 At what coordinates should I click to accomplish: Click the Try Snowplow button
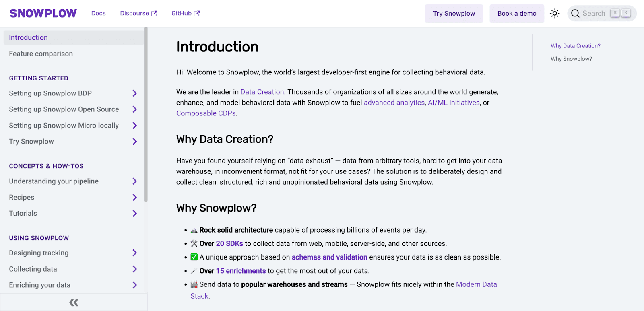point(454,14)
